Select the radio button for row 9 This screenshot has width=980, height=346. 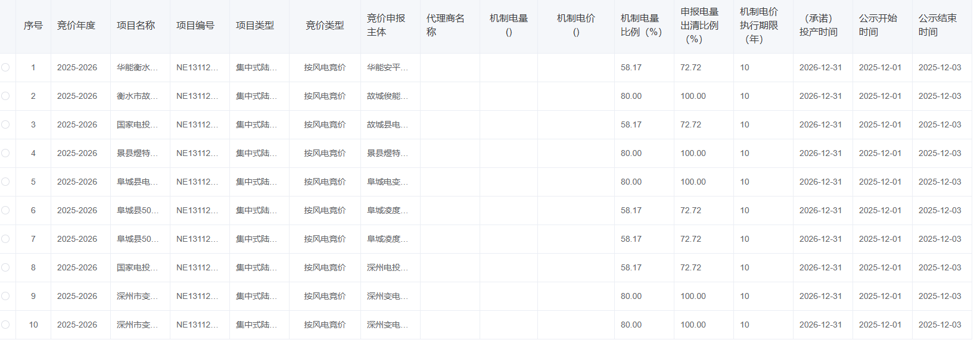(x=5, y=296)
